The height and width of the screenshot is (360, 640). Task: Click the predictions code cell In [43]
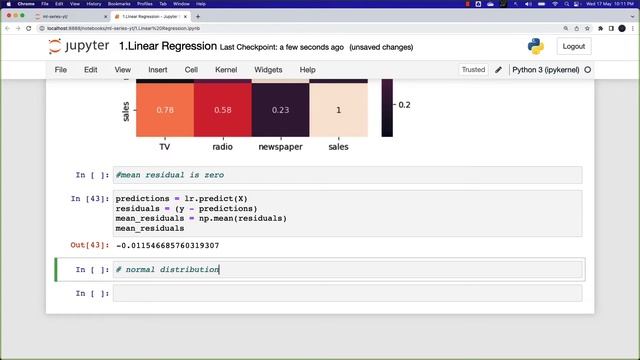pos(347,213)
